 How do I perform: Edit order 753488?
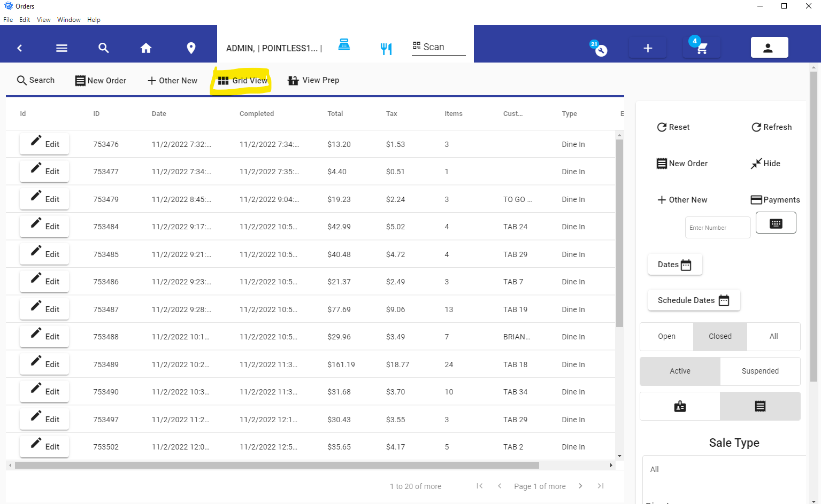point(44,336)
